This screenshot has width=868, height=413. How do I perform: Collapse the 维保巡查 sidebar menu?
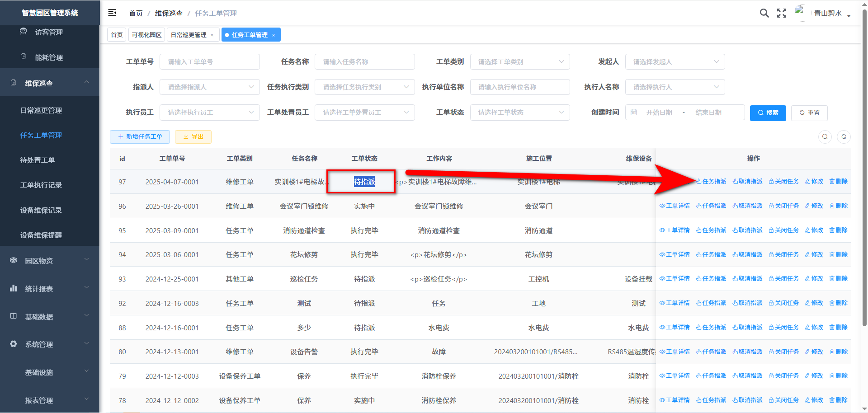50,83
